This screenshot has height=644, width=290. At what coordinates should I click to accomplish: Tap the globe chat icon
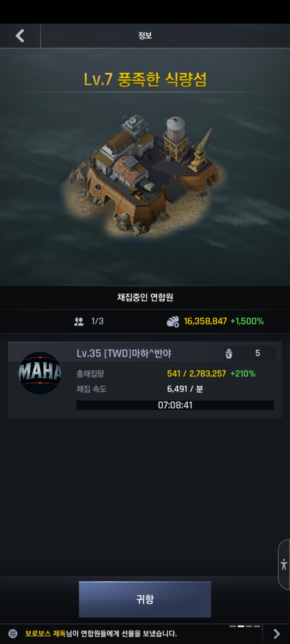[x=13, y=634]
